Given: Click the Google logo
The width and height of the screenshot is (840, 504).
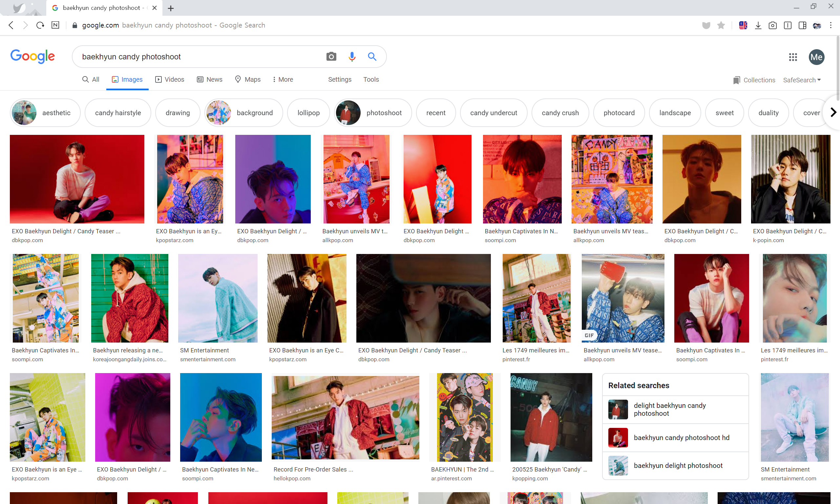Looking at the screenshot, I should pos(32,56).
